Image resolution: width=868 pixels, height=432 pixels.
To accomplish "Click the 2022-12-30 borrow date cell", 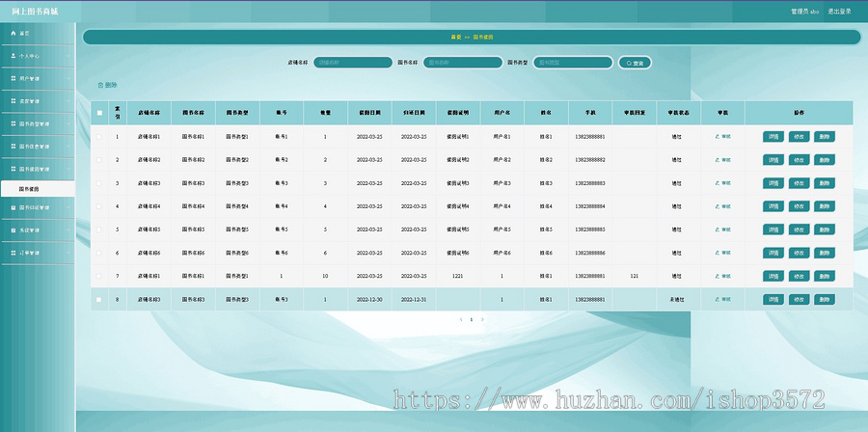I will tap(369, 299).
